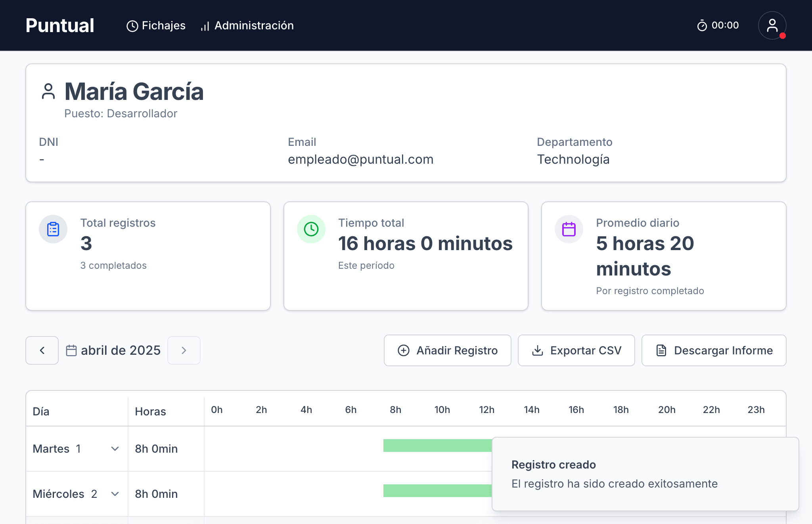812x524 pixels.
Task: Click the Administración bar chart icon
Action: coord(205,25)
